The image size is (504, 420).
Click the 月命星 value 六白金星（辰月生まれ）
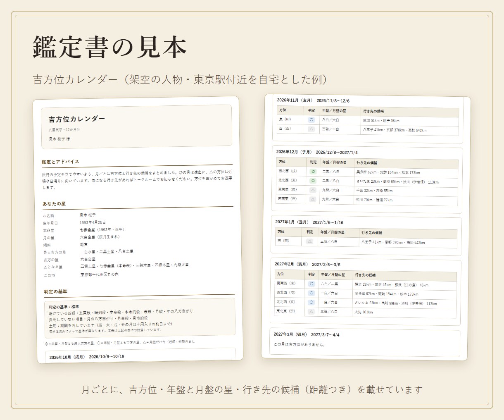pyautogui.click(x=100, y=237)
